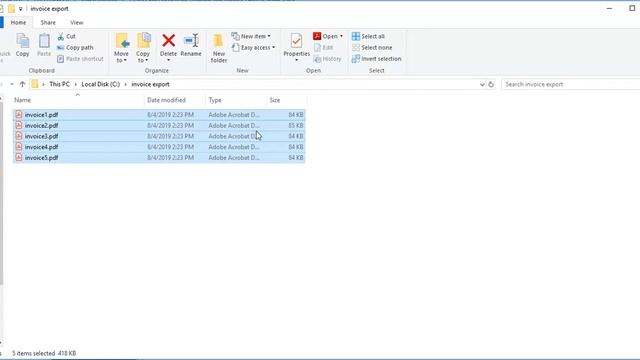Click Select all in ribbon
The width and height of the screenshot is (640, 360).
(x=368, y=36)
